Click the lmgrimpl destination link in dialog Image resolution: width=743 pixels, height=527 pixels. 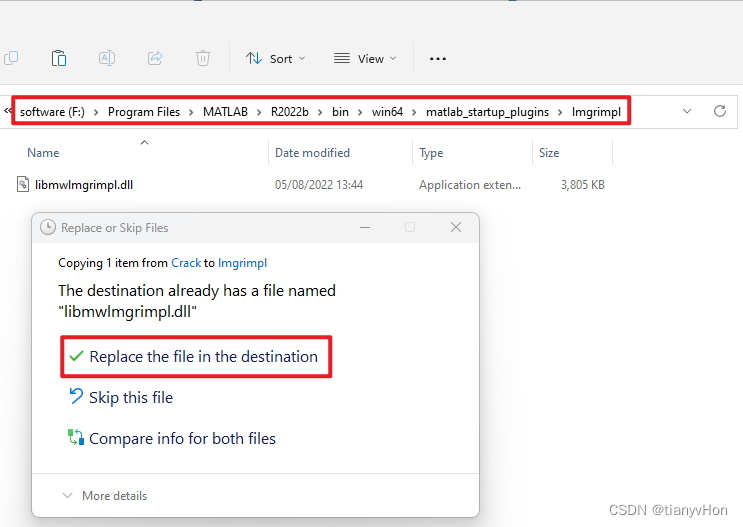(x=242, y=263)
